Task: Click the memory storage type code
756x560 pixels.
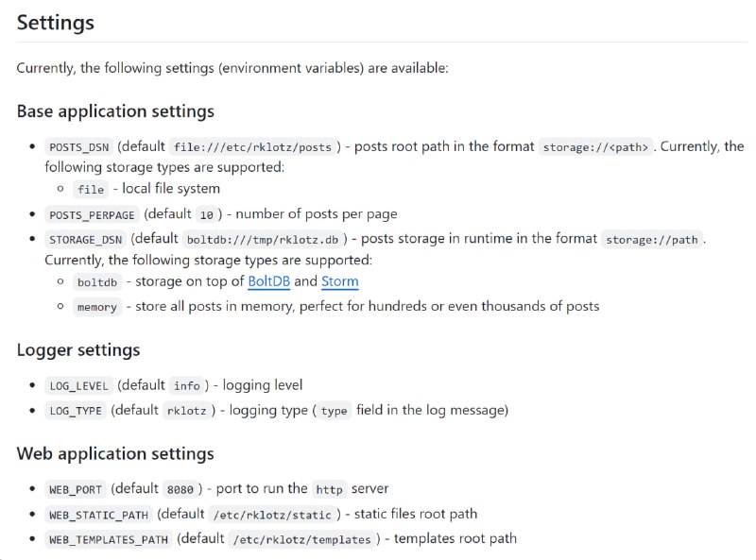Action: pyautogui.click(x=97, y=307)
